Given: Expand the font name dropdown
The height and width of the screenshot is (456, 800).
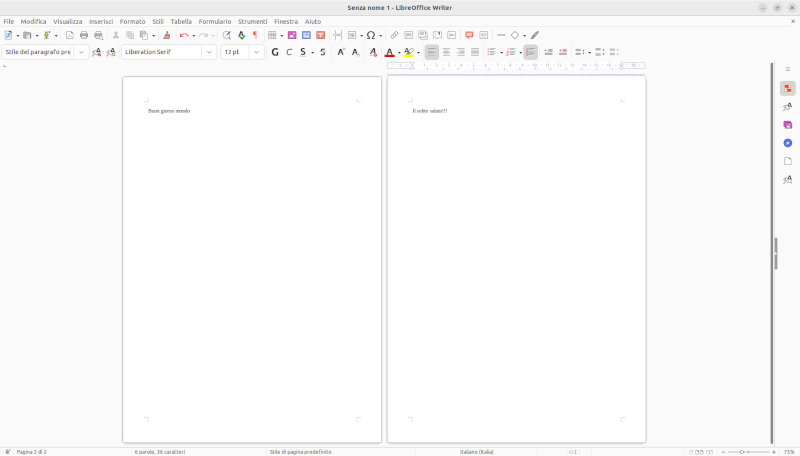Looking at the screenshot, I should (x=209, y=52).
